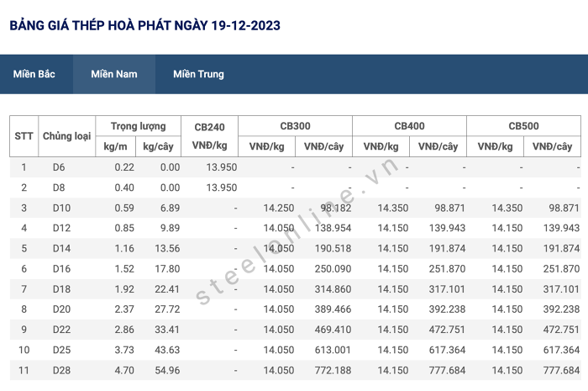Click the page title Bảng giá thép Hoà Phát
The width and height of the screenshot is (588, 391).
tap(144, 25)
